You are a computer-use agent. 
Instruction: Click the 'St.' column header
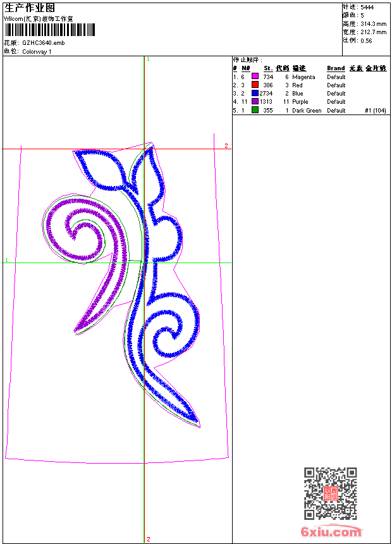tap(268, 68)
